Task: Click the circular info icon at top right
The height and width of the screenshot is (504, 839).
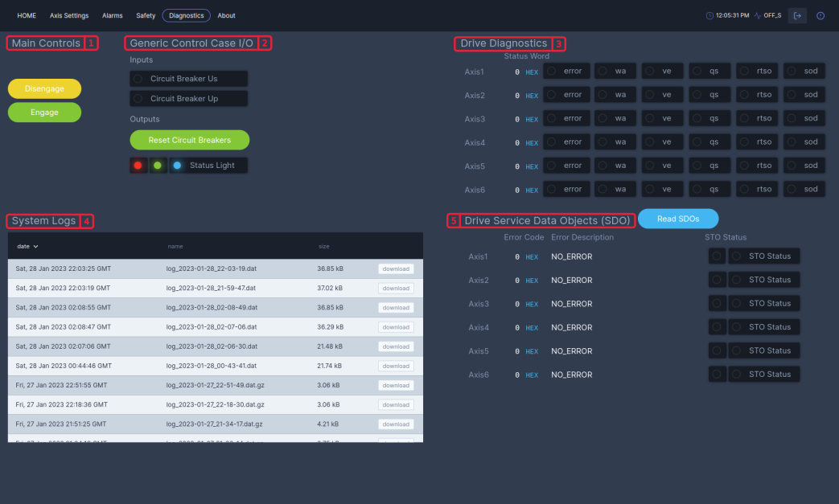Action: pos(820,15)
